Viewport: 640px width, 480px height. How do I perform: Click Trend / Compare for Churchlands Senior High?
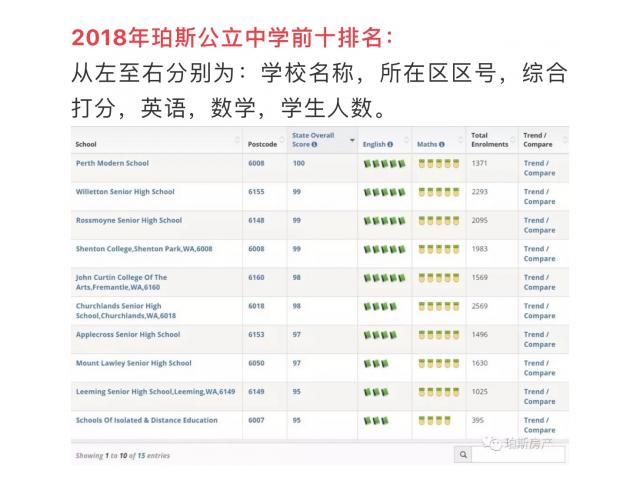pyautogui.click(x=539, y=311)
